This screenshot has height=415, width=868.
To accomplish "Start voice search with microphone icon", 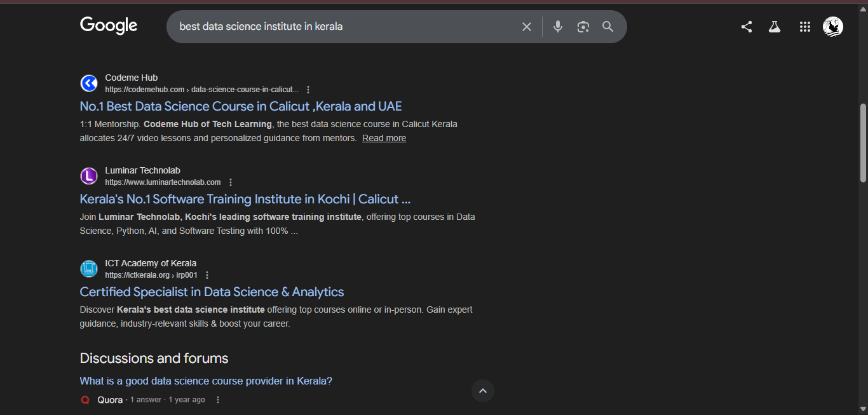I will tap(557, 27).
